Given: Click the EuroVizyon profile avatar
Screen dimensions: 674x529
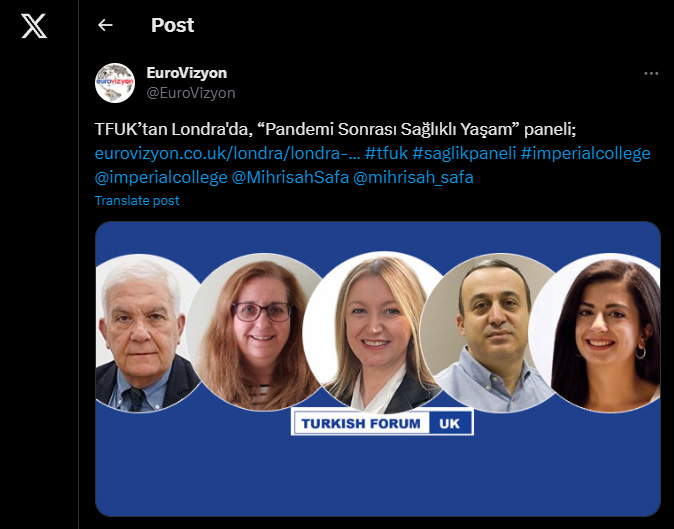Looking at the screenshot, I should (115, 83).
